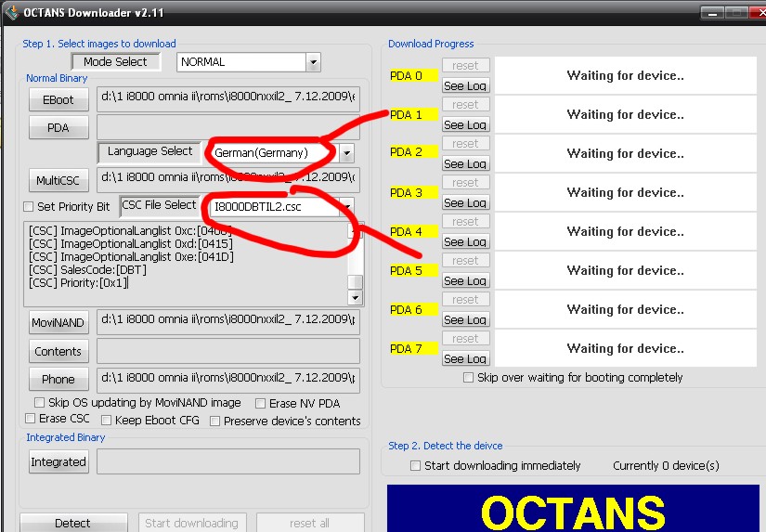This screenshot has width=766, height=532.
Task: Tick the Erase NV PDA checkbox
Action: pos(260,404)
